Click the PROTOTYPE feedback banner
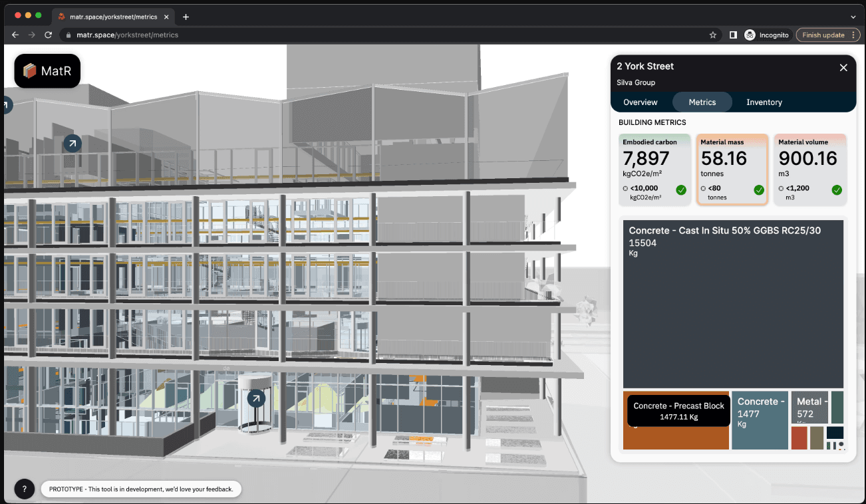The width and height of the screenshot is (866, 504). point(141,489)
